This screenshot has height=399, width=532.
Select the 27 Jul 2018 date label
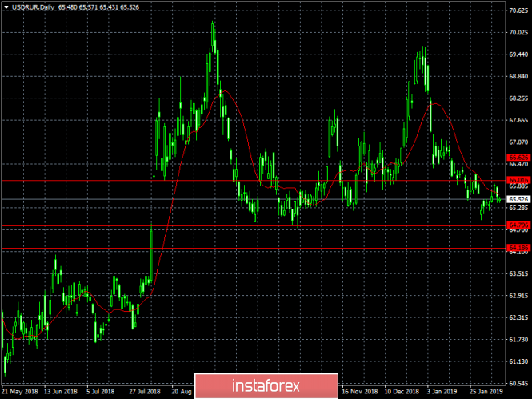coord(144,393)
